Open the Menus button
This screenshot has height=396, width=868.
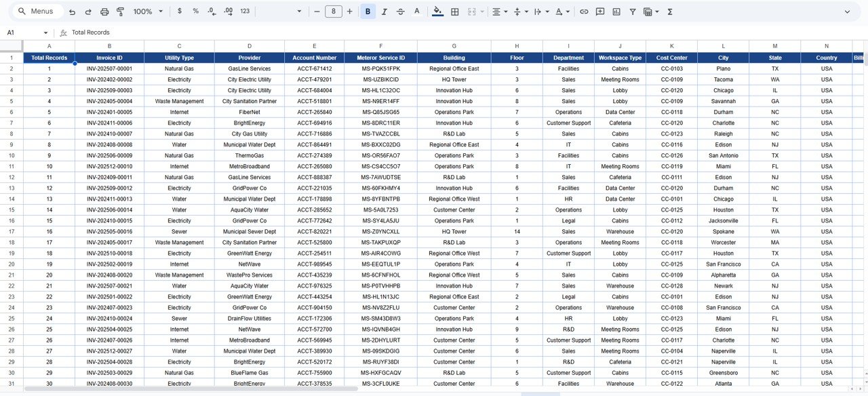[x=37, y=12]
